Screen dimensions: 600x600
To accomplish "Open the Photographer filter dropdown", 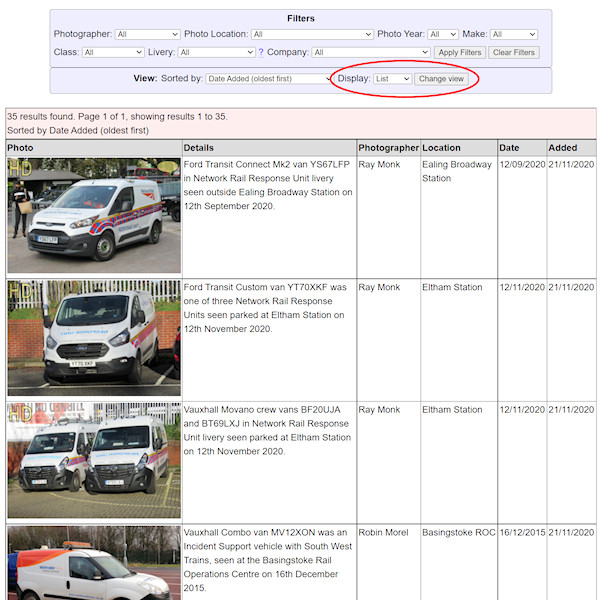I will (x=147, y=34).
